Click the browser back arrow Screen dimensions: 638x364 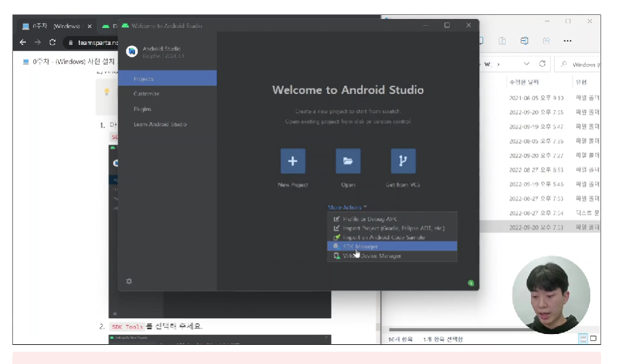point(23,42)
